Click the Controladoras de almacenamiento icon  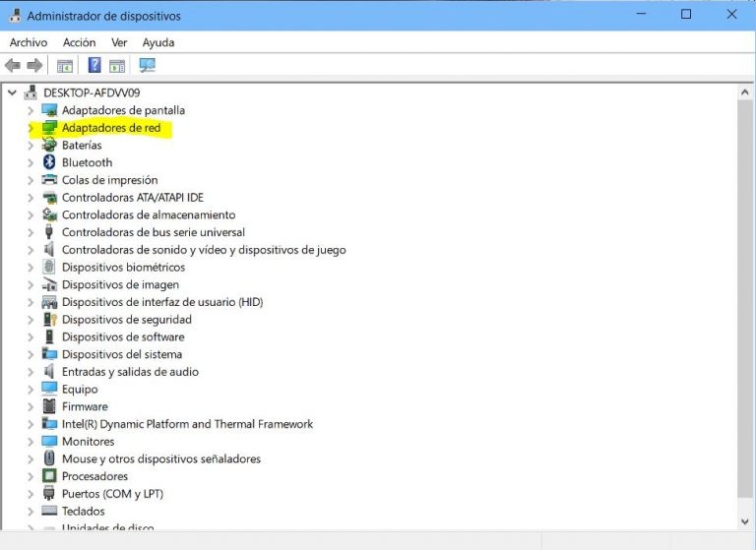coord(49,214)
